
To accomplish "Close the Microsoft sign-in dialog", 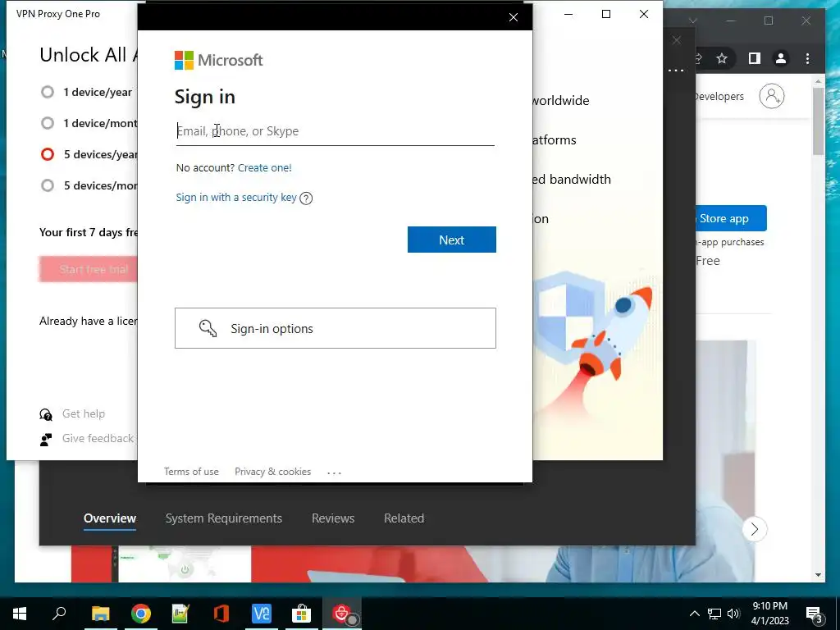I will (514, 17).
